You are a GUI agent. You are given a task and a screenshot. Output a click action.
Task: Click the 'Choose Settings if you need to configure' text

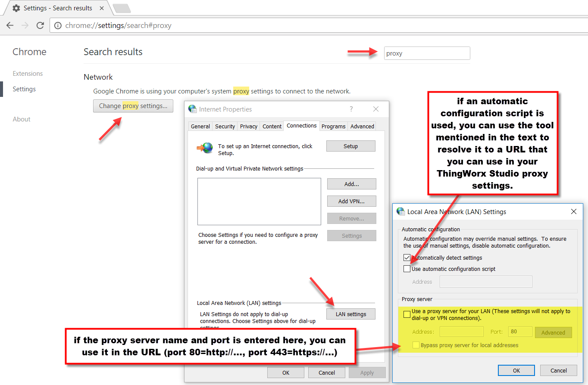coord(258,239)
